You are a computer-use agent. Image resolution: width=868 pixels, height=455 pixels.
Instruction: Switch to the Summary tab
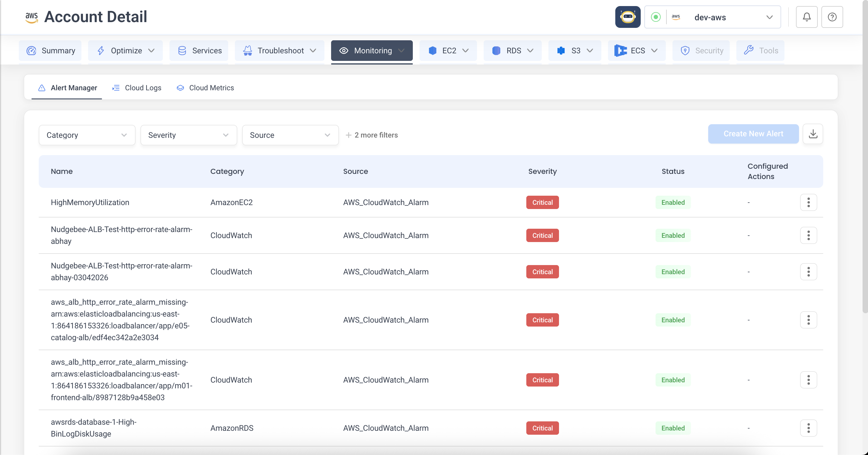pos(50,51)
